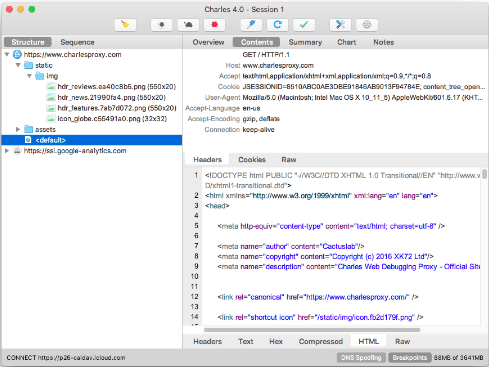The height and width of the screenshot is (367, 489).
Task: Collapse the static folder
Action: coord(18,65)
